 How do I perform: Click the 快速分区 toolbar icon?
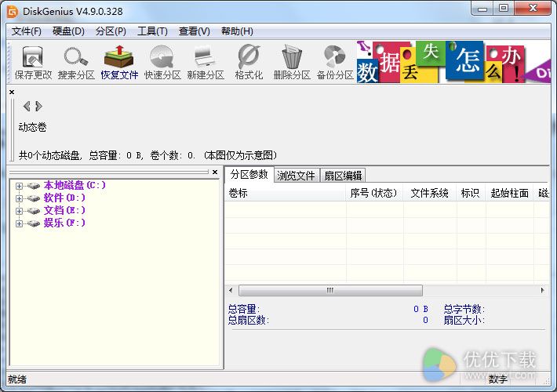pos(162,62)
